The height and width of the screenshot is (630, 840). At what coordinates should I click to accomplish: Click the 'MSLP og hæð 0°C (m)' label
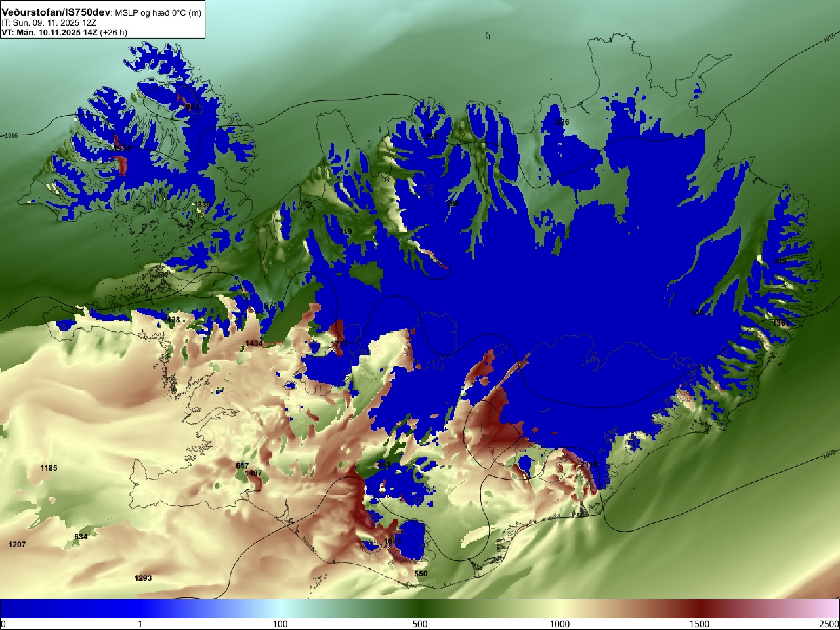coord(159,13)
